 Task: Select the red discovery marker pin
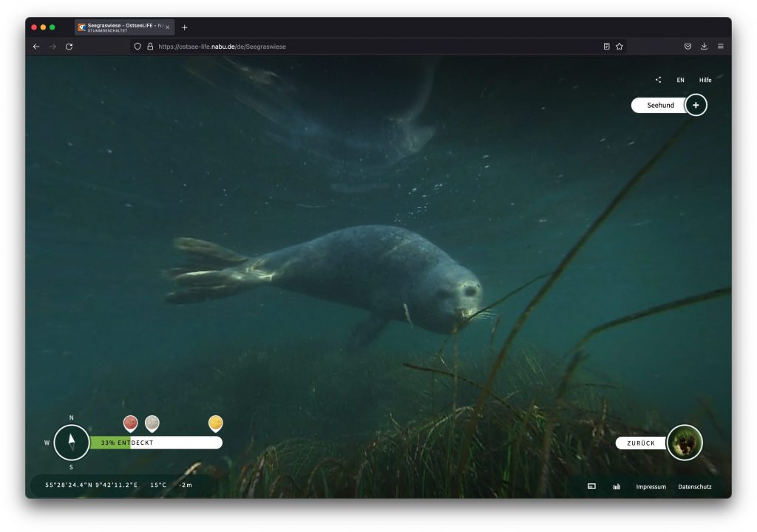(130, 423)
